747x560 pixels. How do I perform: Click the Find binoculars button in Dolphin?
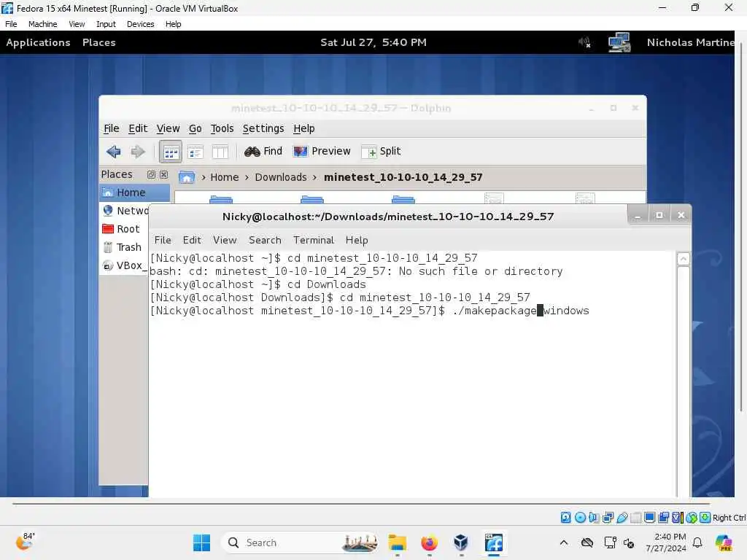tap(263, 152)
